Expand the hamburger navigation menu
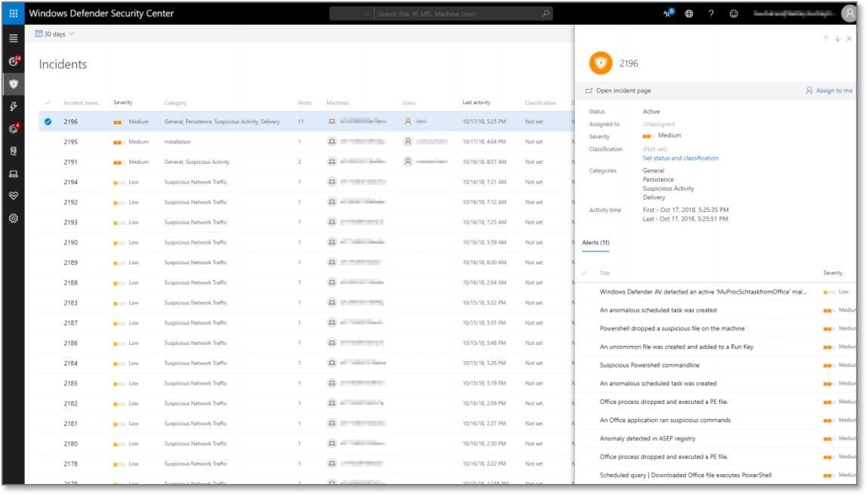 click(14, 38)
